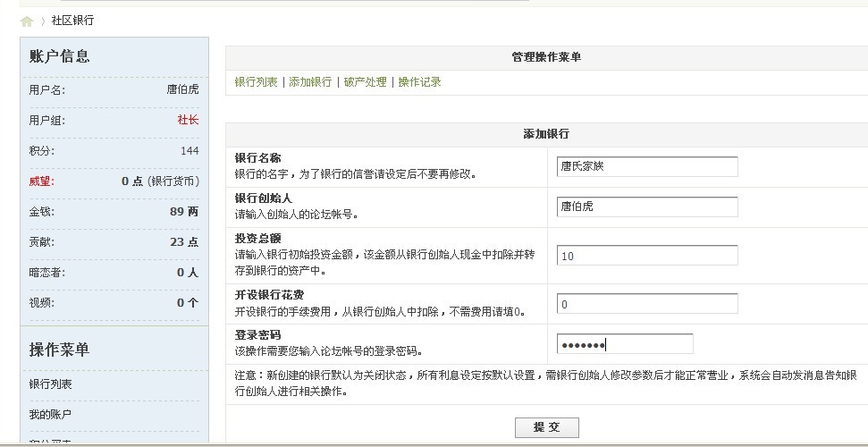Open the 添加银行 management link
Image resolution: width=868 pixels, height=447 pixels.
310,82
